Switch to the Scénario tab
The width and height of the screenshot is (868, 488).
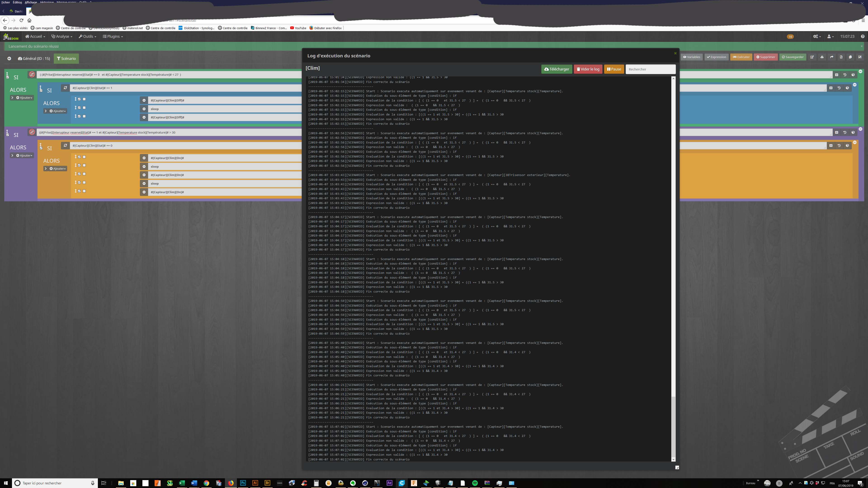tap(66, 59)
